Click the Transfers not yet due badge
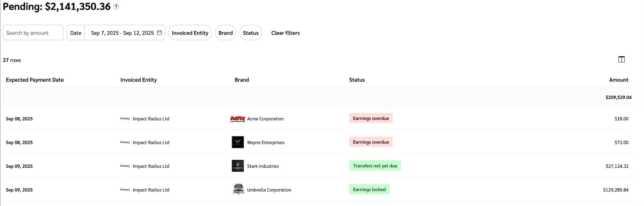The height and width of the screenshot is (206, 644). pyautogui.click(x=375, y=166)
